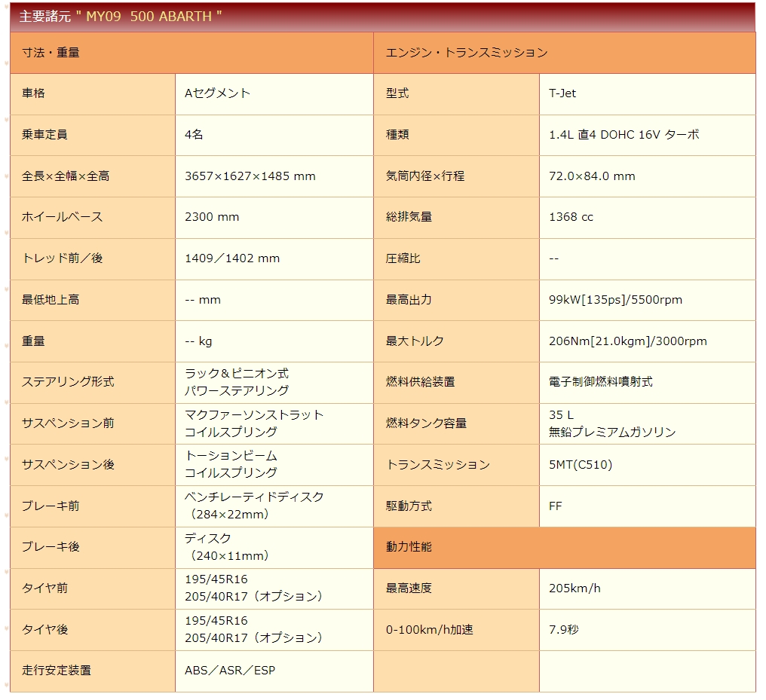Select the '206Nm[21.0kgm]/3000rpm' value
Viewport: 766px width, 700px height.
point(628,341)
